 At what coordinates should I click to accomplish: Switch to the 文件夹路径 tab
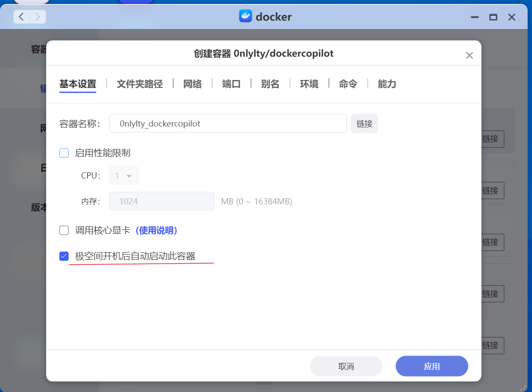pyautogui.click(x=139, y=84)
